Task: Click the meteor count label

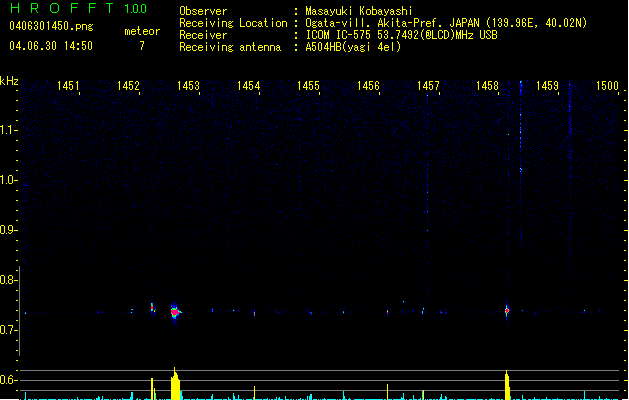Action: click(142, 31)
